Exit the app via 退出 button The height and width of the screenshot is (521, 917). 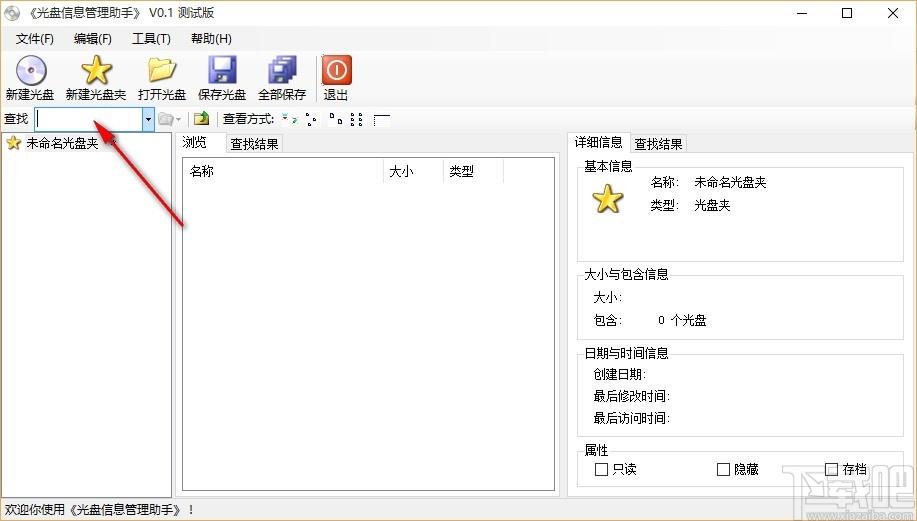point(336,78)
